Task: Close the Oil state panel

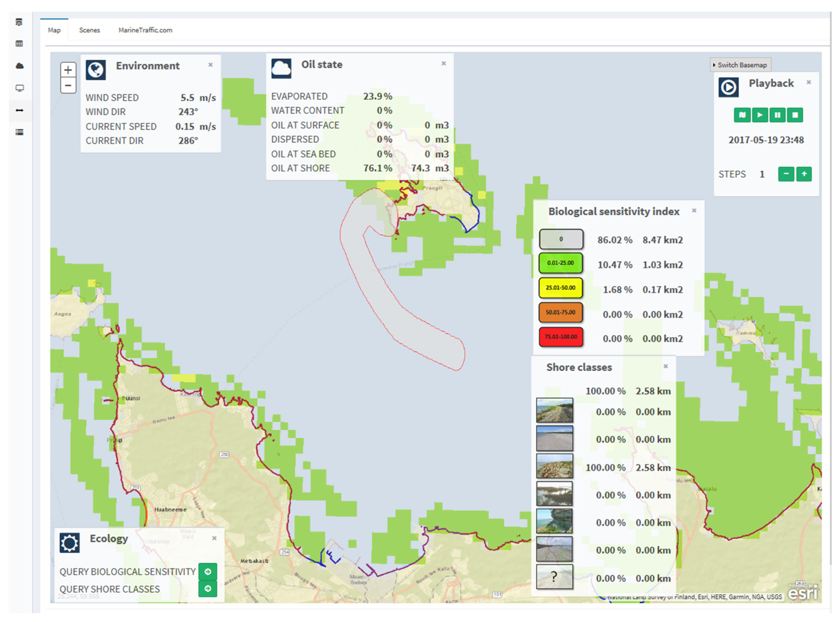Action: pos(443,63)
